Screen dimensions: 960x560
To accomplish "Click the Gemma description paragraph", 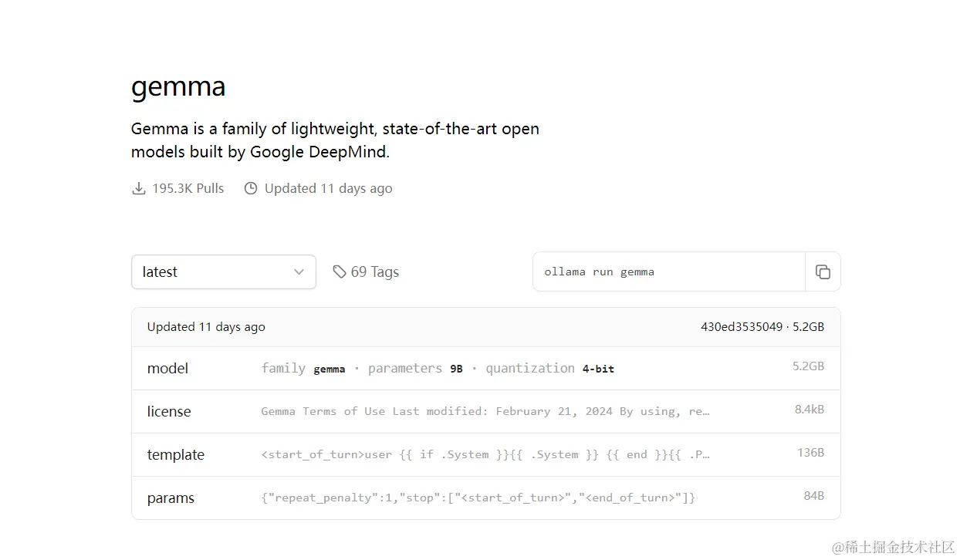I will point(335,140).
